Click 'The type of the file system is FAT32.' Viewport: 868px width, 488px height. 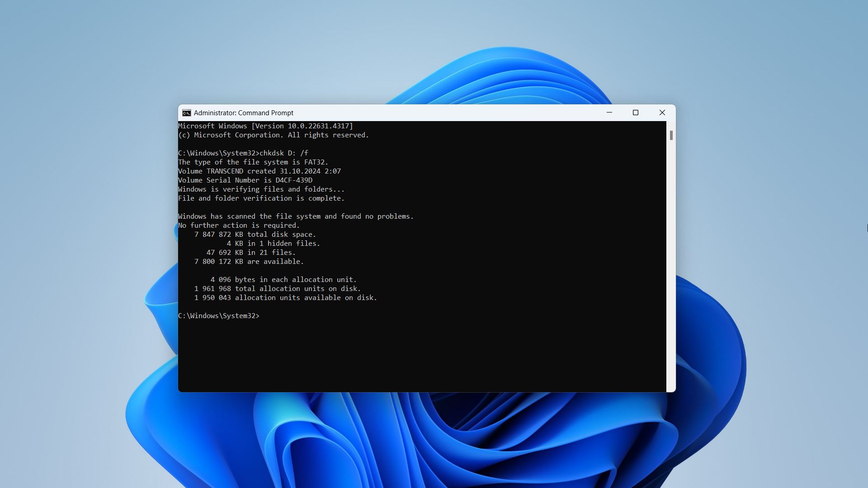[x=253, y=162]
